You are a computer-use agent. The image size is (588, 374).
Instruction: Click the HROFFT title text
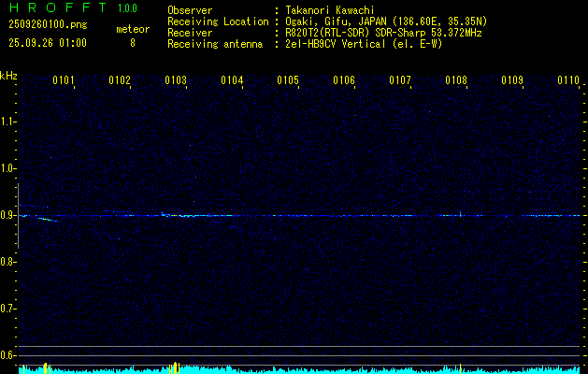(x=58, y=7)
